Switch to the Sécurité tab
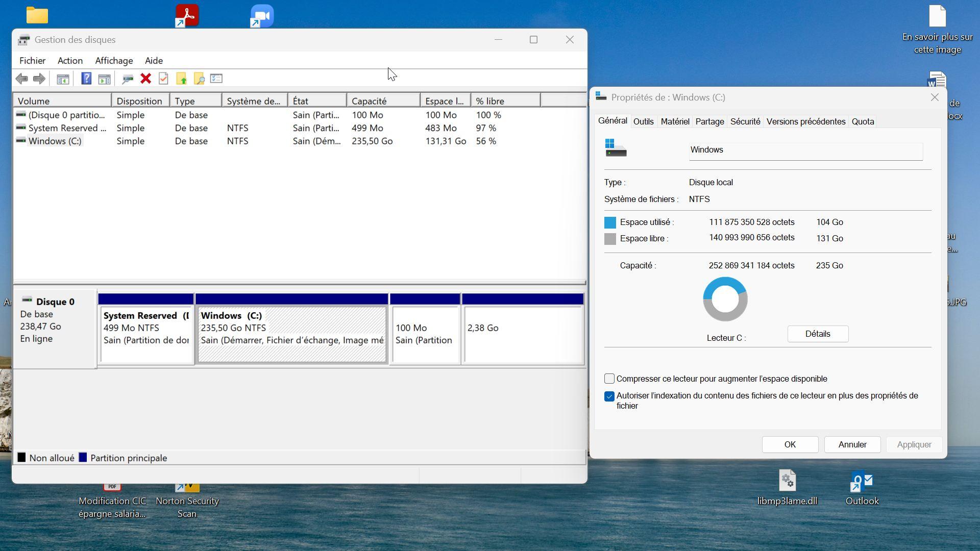Viewport: 980px width, 551px height. coord(745,121)
